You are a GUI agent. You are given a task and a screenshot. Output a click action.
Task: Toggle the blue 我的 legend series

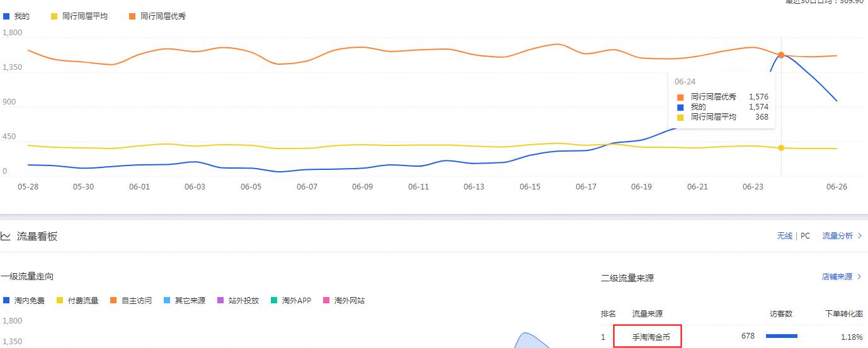click(x=17, y=16)
